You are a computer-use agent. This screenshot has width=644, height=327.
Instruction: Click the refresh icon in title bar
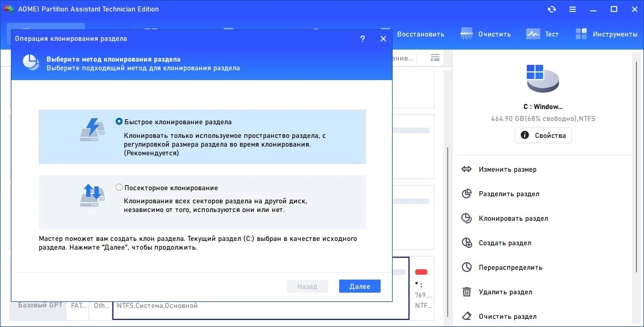click(552, 9)
